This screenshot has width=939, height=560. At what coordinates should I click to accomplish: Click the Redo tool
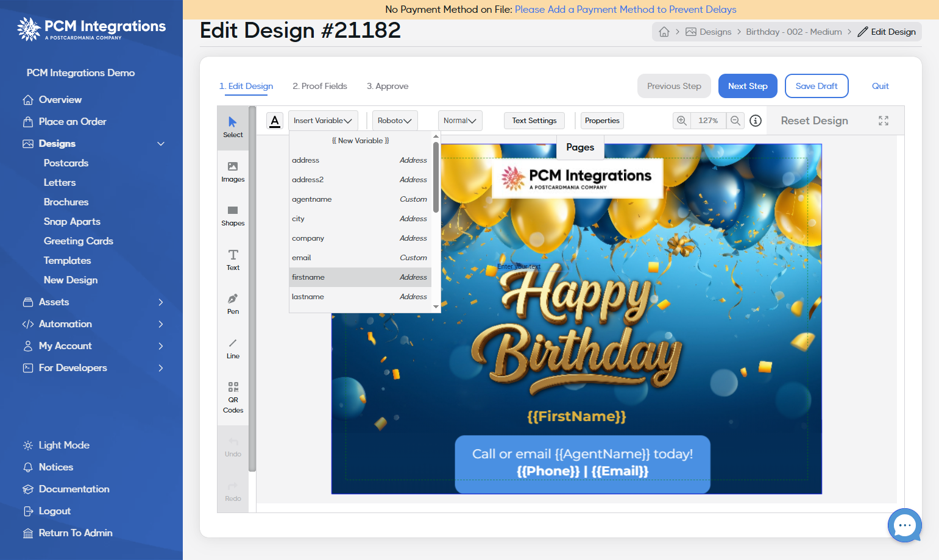point(233,491)
